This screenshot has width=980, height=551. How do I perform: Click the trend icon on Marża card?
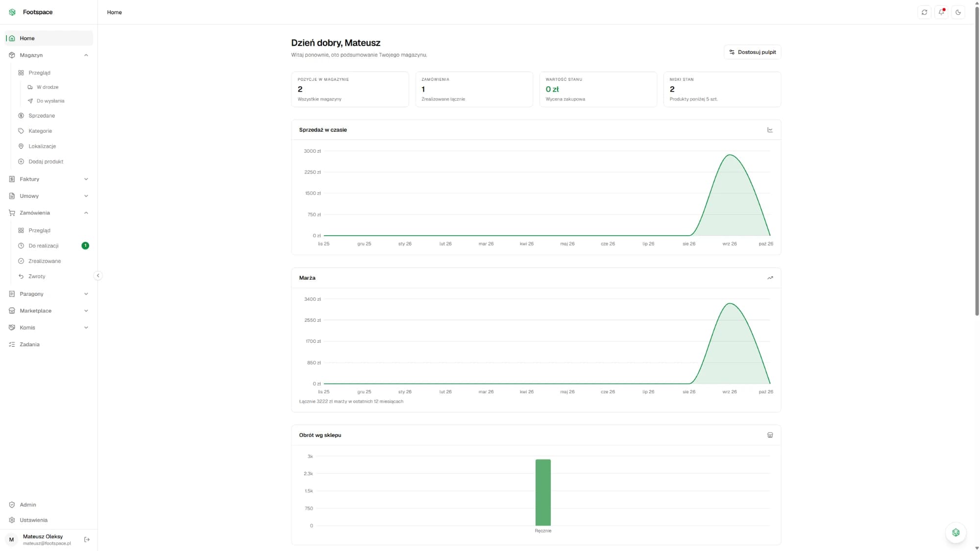[x=770, y=278]
